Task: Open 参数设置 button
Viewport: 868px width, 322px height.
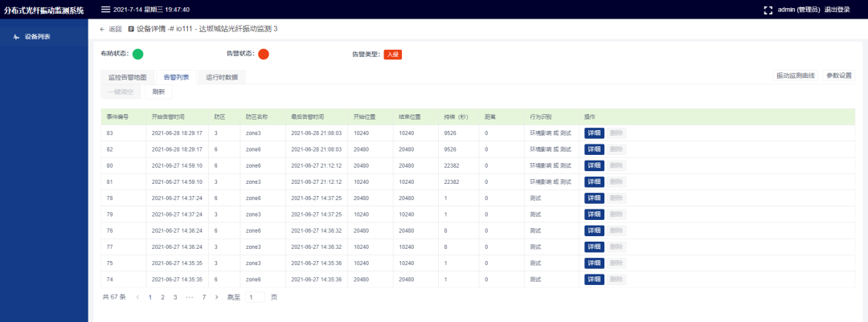Action: point(838,75)
